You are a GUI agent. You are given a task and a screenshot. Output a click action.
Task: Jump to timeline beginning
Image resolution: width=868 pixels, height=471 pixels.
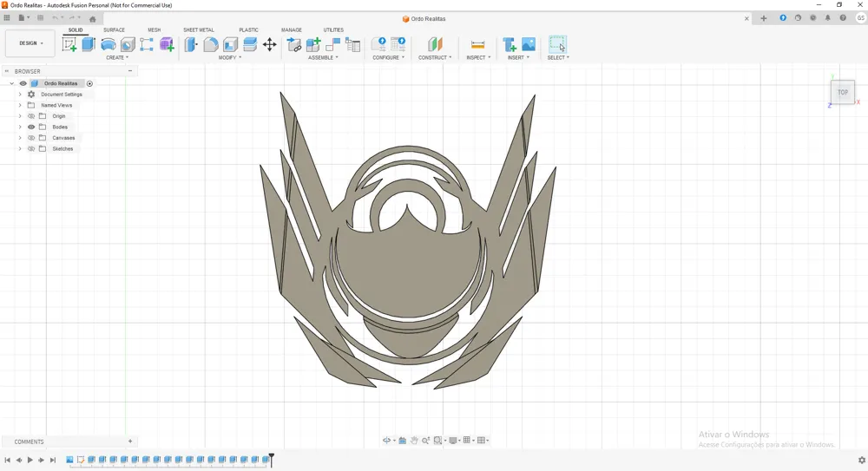coord(7,460)
